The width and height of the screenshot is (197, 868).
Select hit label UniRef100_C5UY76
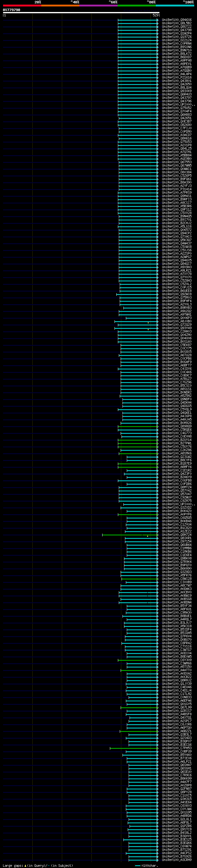177,446
